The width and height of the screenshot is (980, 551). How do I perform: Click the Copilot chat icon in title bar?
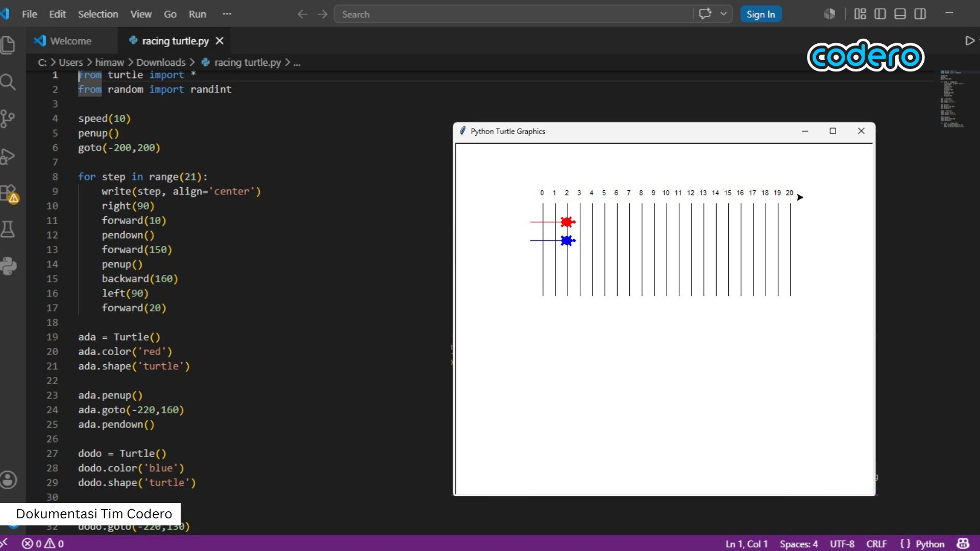[x=705, y=14]
